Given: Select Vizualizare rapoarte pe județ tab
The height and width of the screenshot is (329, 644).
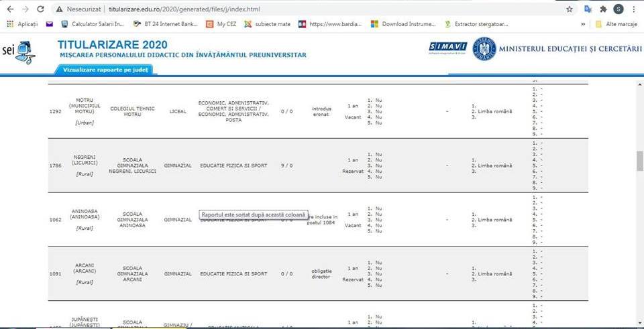Looking at the screenshot, I should pos(105,70).
